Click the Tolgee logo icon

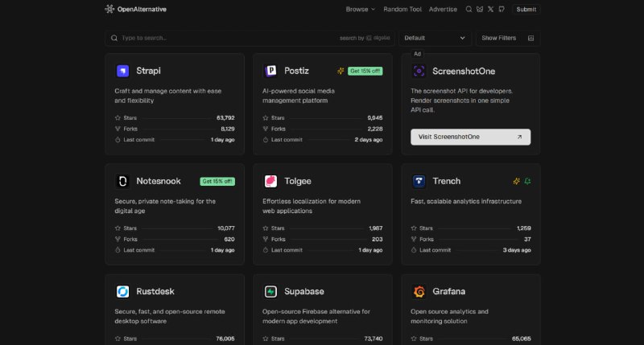pos(270,181)
